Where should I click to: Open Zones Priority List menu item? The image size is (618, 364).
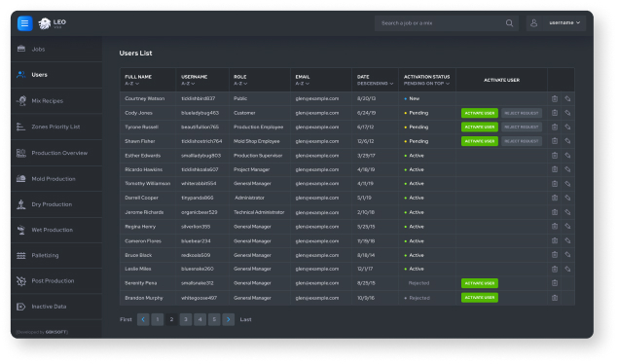pyautogui.click(x=56, y=127)
